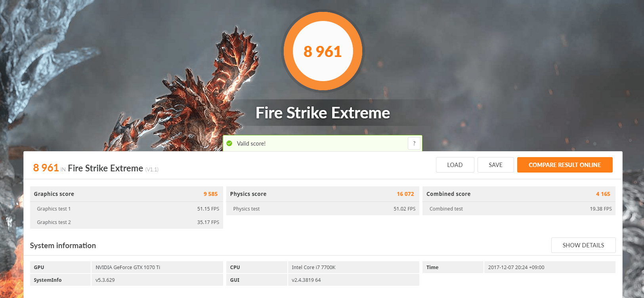Screen dimensions: 644x298
Task: Select the Physics score header
Action: click(322, 194)
